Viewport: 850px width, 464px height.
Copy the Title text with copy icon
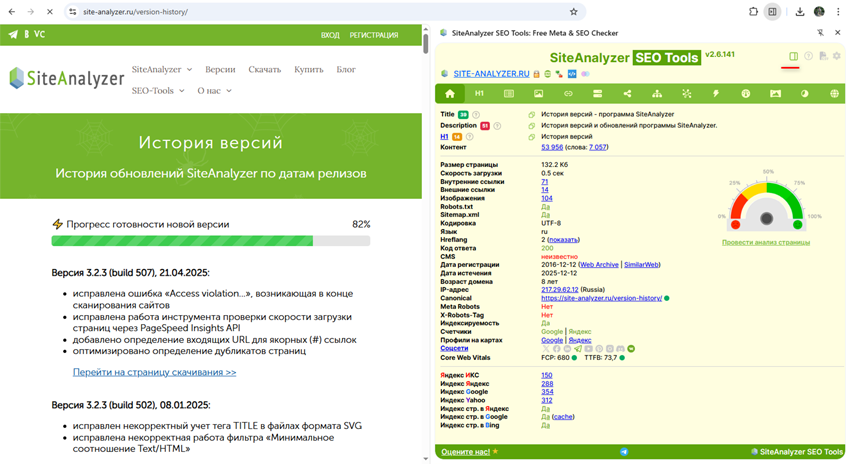click(x=532, y=114)
